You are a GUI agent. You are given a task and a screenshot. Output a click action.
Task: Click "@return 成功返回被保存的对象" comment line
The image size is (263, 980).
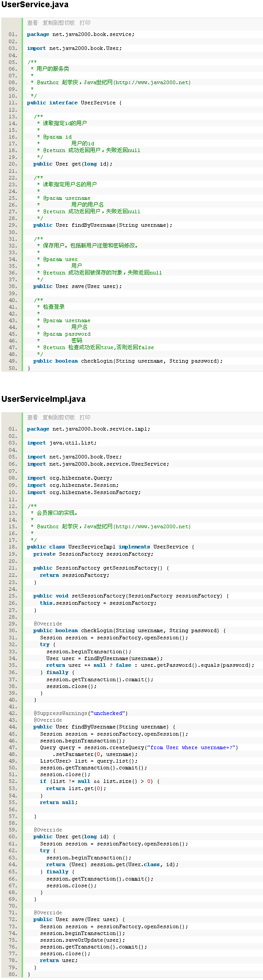[100, 273]
